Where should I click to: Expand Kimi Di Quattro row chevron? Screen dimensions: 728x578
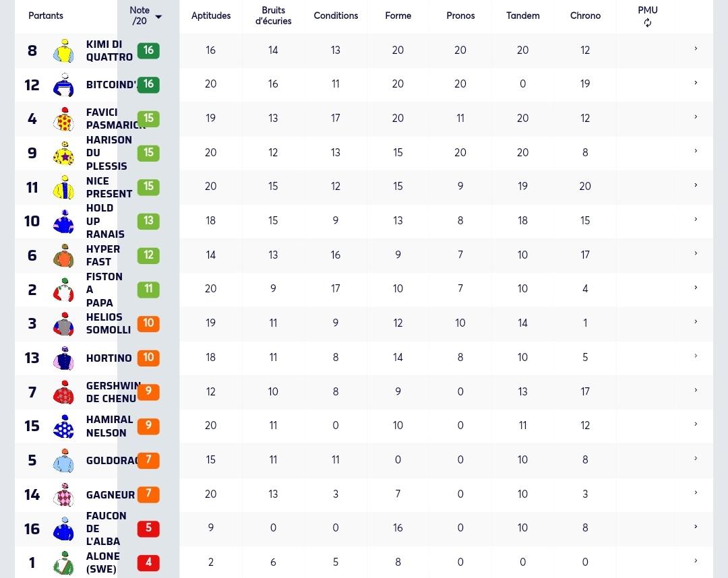tap(696, 49)
